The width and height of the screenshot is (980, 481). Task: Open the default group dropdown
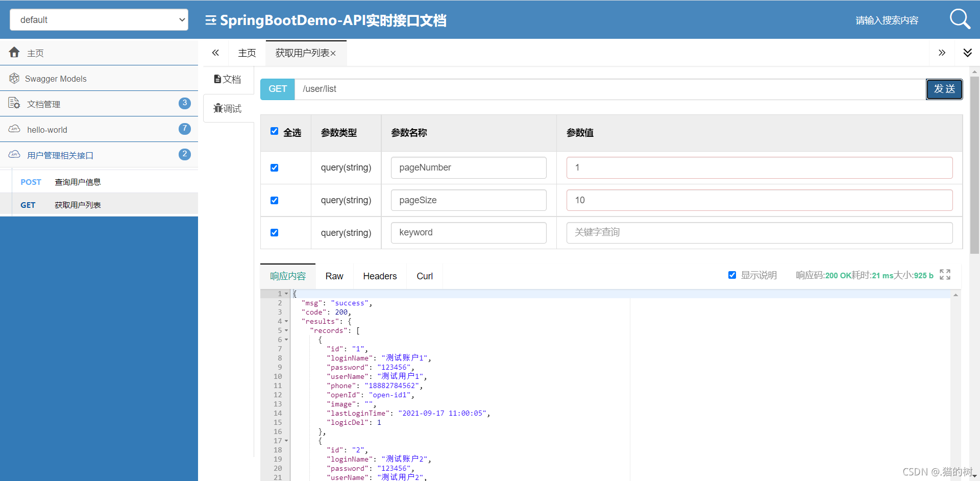coord(99,19)
